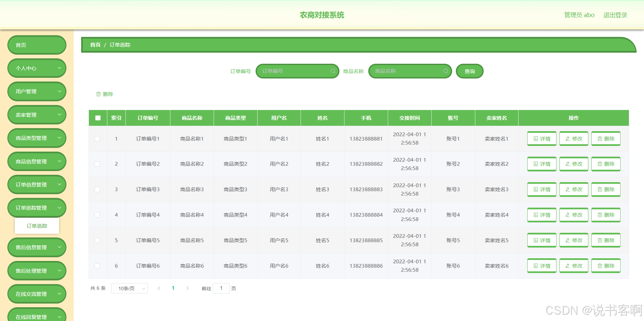Open 首页 in the sidebar
Image resolution: width=644 pixels, height=321 pixels.
coord(37,45)
